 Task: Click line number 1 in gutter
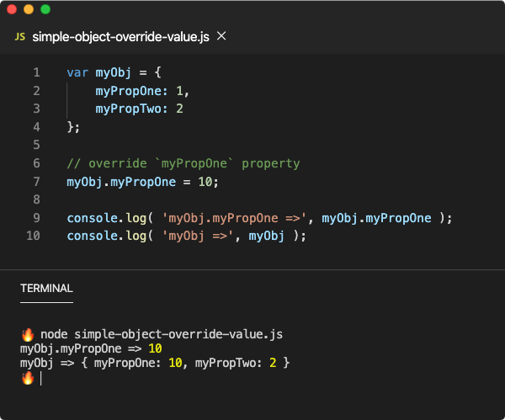pos(37,72)
